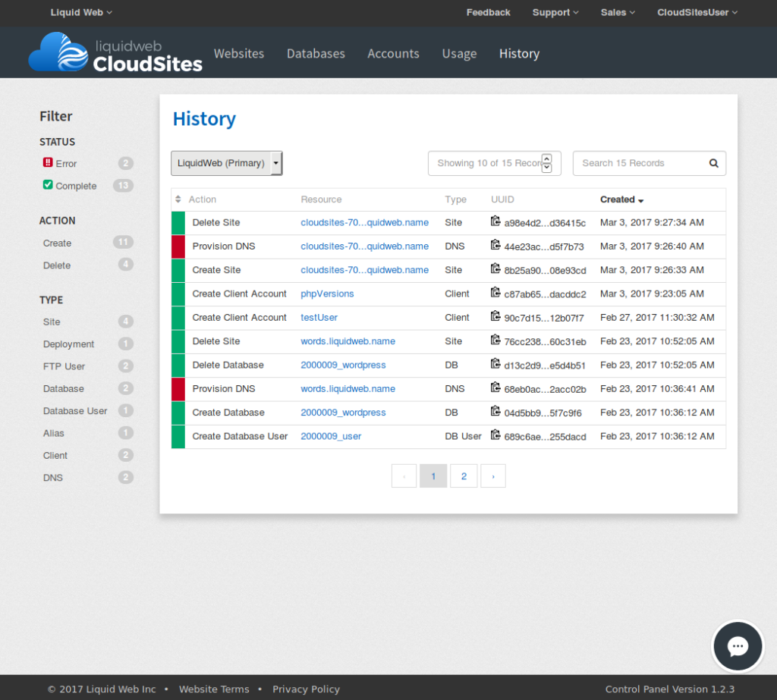Open the phpVersions resource link
Viewport: 777px width, 700px height.
[x=327, y=293]
